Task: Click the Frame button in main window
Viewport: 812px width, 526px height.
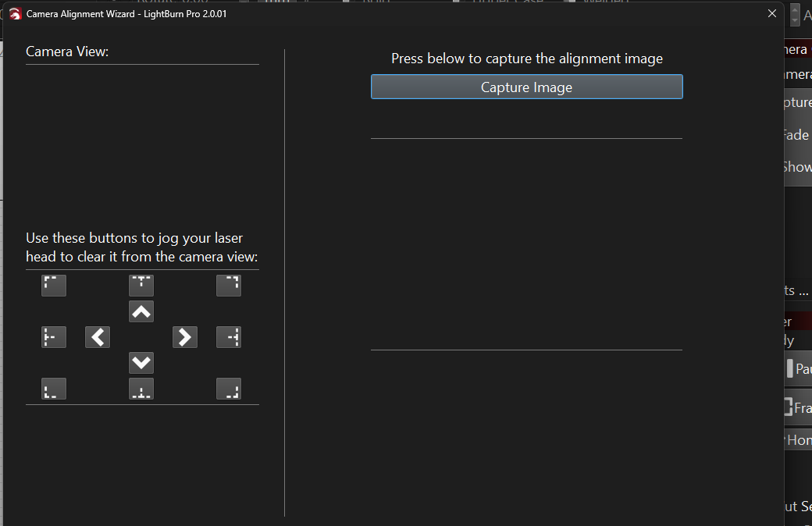Action: 798,407
